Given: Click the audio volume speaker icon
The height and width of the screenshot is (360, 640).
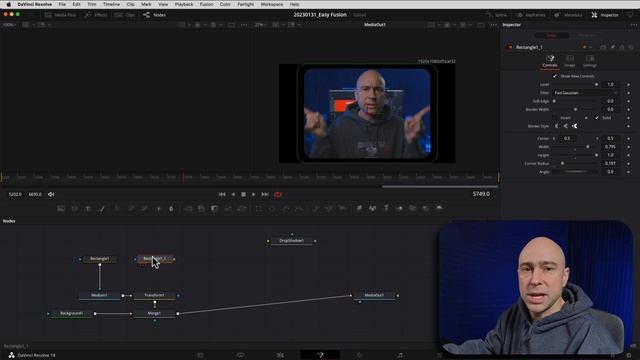Looking at the screenshot, I should click(x=51, y=194).
